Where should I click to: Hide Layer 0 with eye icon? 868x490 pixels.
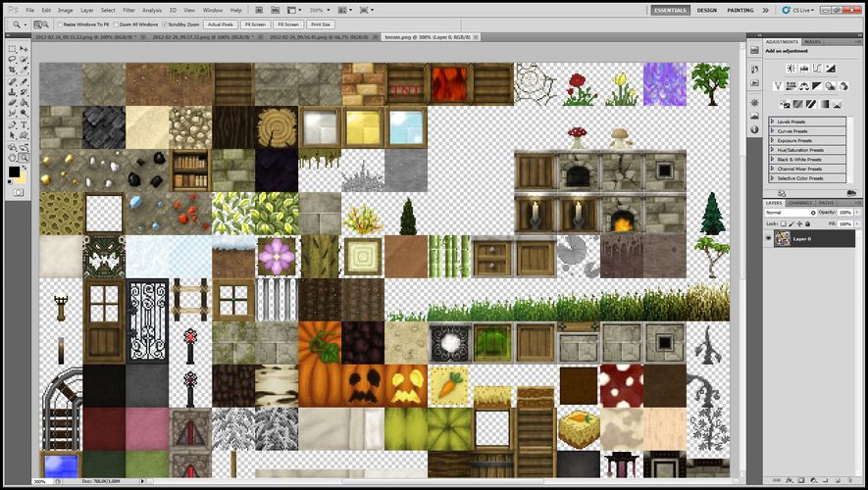[x=768, y=238]
